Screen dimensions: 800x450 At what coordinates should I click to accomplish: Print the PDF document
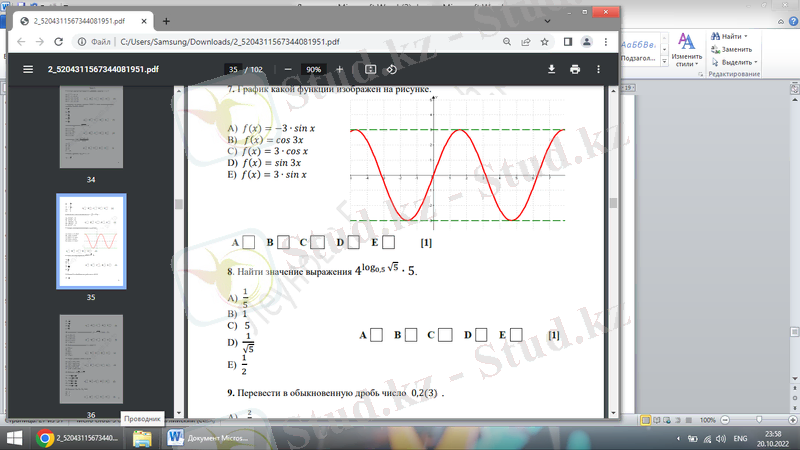575,69
